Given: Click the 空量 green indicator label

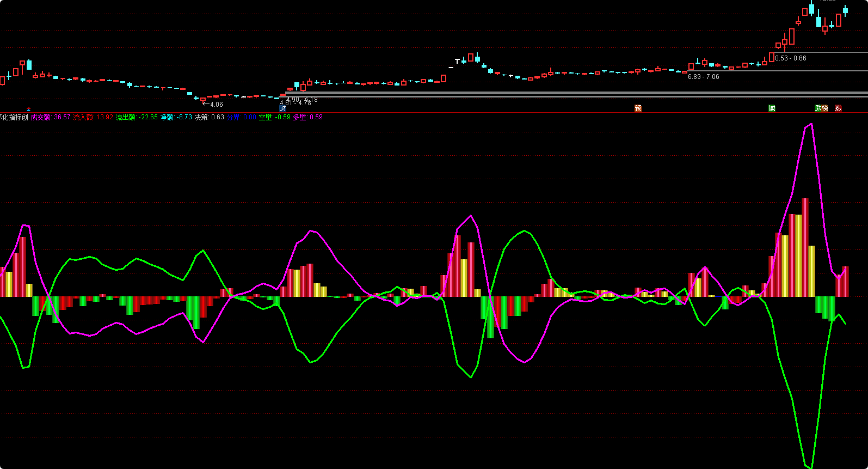Looking at the screenshot, I should pyautogui.click(x=274, y=117).
